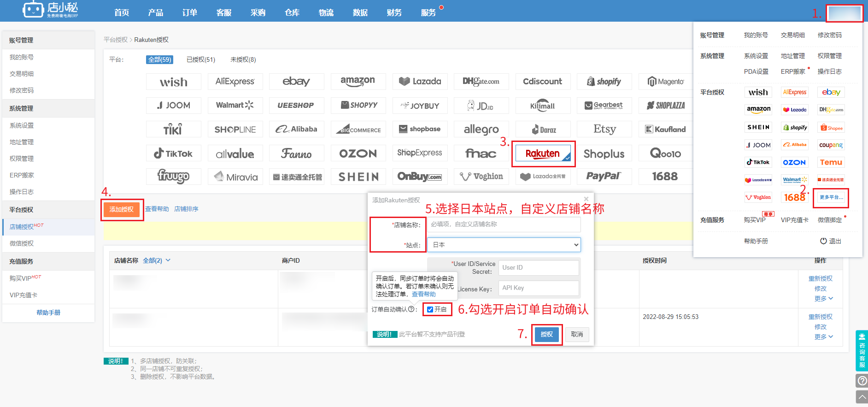Toggle the 开启 order auto-confirm checkbox
The image size is (868, 407).
pyautogui.click(x=430, y=309)
